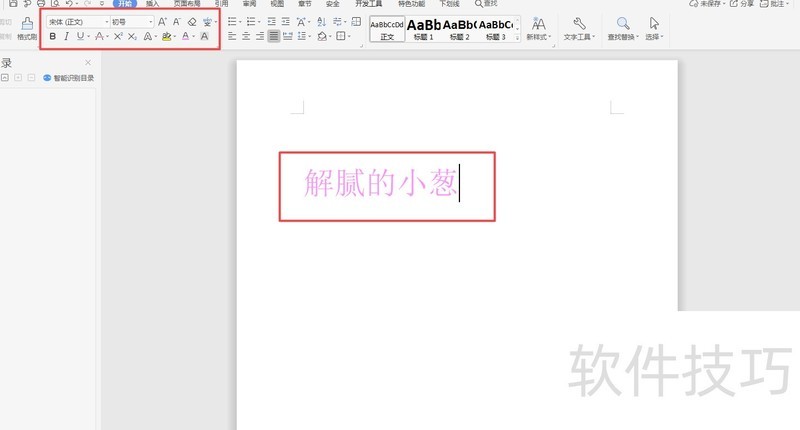Clear formatting with the eraser icon
Image resolution: width=800 pixels, height=430 pixels.
click(x=192, y=22)
